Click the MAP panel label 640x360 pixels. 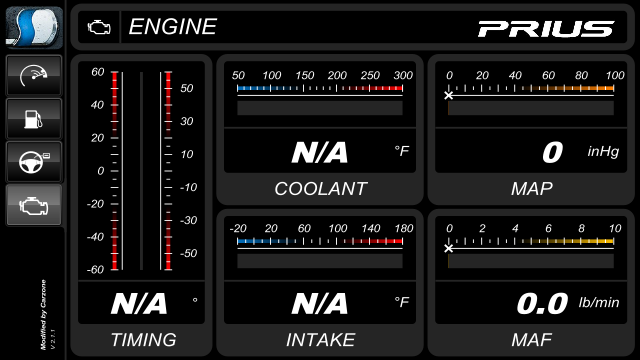tap(532, 189)
